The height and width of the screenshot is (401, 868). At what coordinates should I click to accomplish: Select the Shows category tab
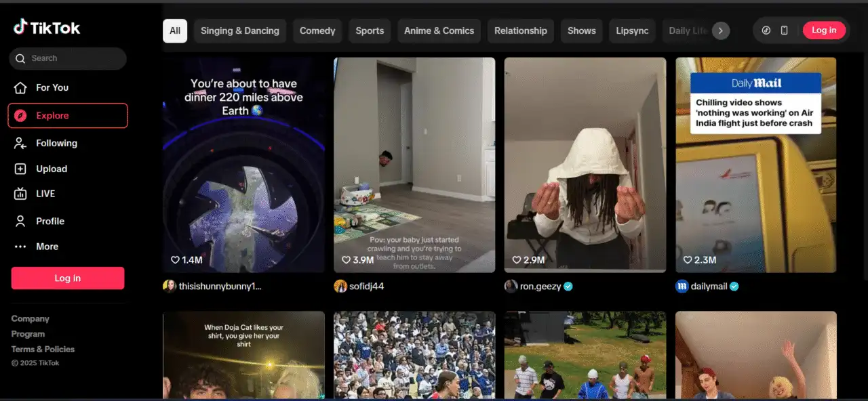click(x=582, y=30)
